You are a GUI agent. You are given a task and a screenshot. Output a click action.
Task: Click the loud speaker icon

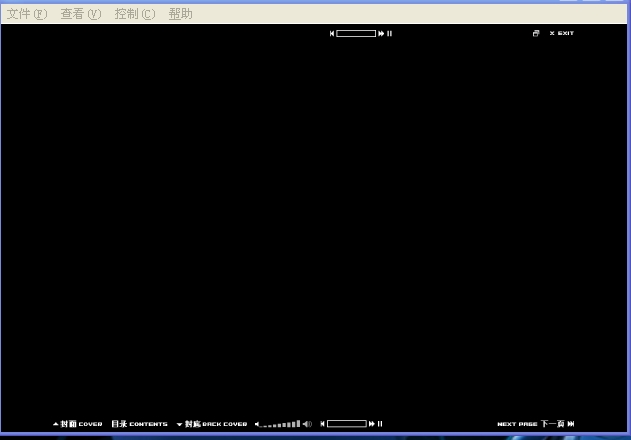tap(307, 424)
